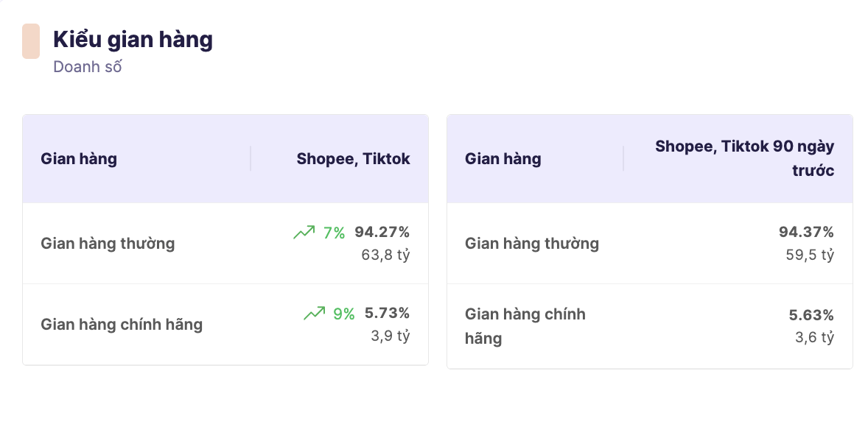Click the 94.37% share value

(x=806, y=233)
